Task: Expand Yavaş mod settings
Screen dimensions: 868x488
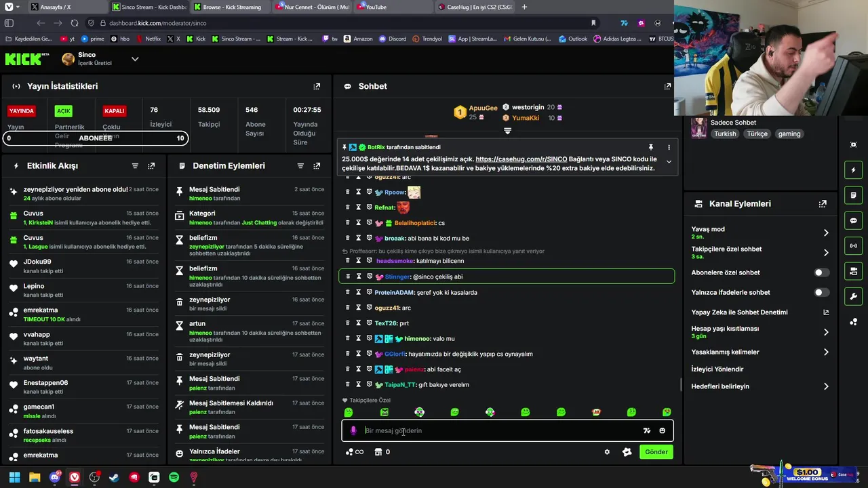Action: pyautogui.click(x=826, y=232)
